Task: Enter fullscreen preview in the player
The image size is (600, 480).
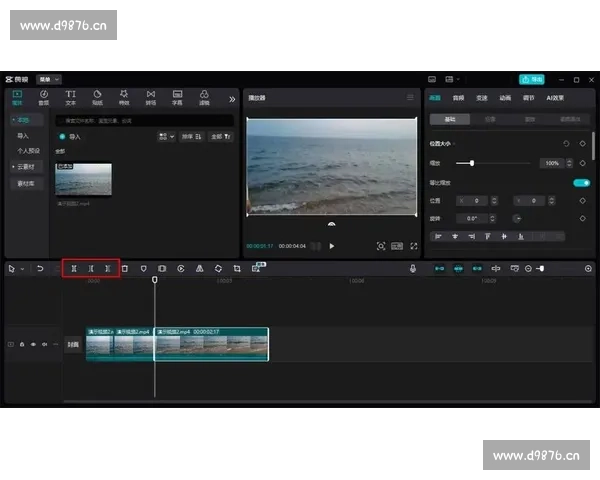Action: pyautogui.click(x=414, y=245)
